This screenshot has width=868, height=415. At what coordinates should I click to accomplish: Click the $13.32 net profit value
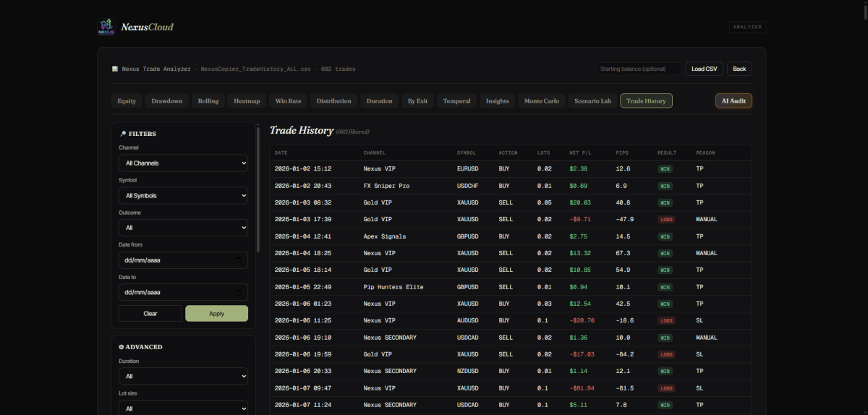(x=580, y=253)
